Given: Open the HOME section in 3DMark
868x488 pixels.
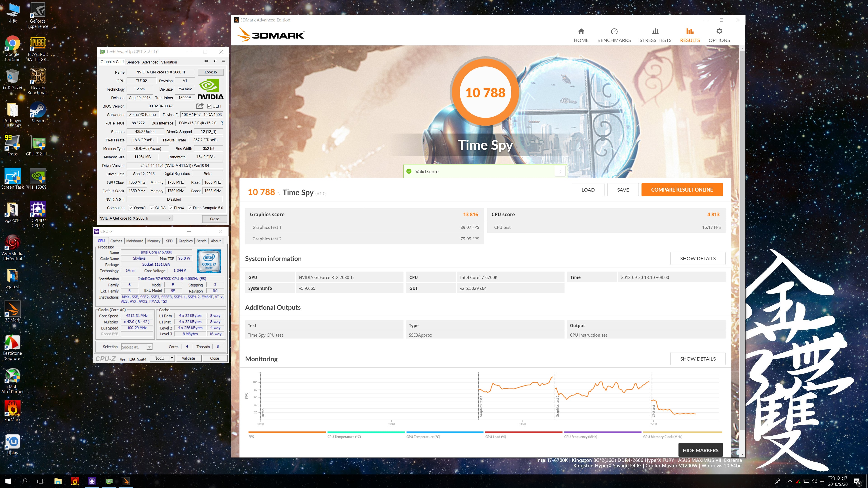Looking at the screenshot, I should pos(581,35).
